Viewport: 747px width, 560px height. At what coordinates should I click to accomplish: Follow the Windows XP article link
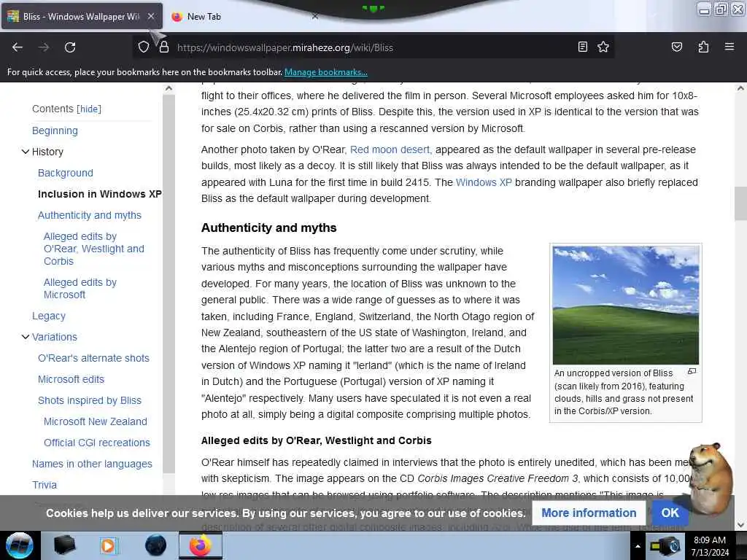coord(484,182)
